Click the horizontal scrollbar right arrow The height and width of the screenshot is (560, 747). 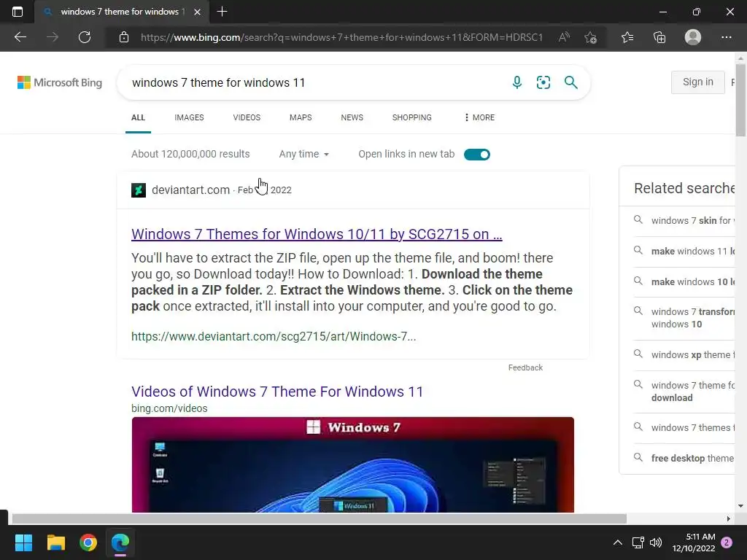pos(729,518)
